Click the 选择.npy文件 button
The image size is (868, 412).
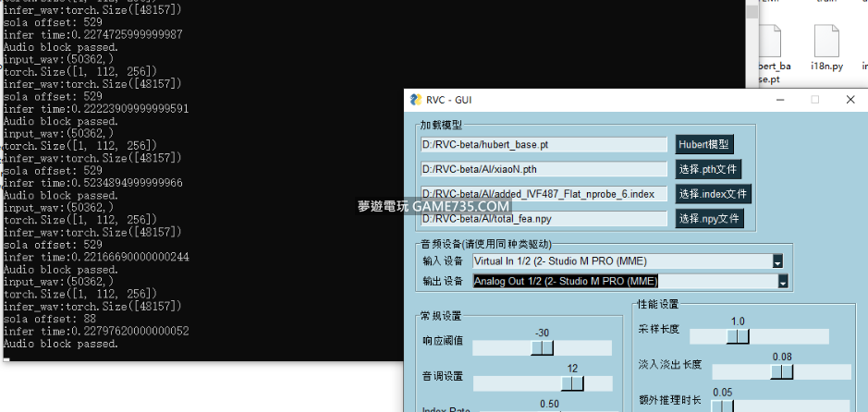709,218
